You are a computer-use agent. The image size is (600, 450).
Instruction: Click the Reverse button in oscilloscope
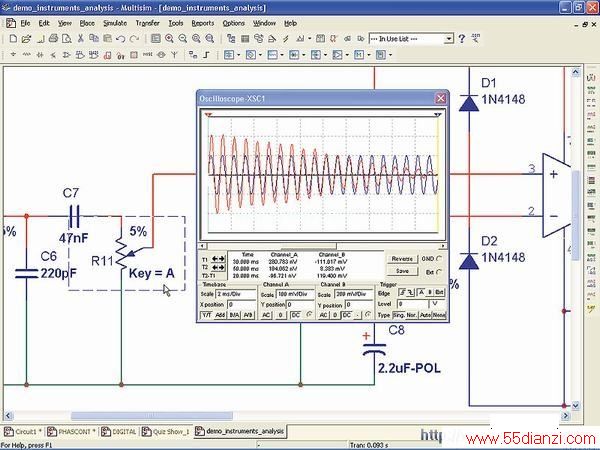pyautogui.click(x=402, y=259)
